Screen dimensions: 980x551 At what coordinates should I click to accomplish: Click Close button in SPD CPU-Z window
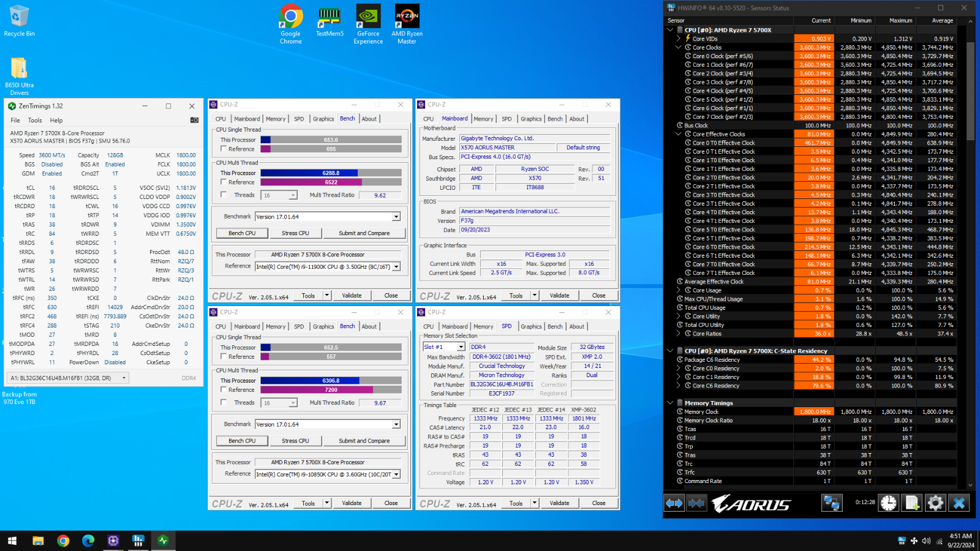[x=598, y=503]
